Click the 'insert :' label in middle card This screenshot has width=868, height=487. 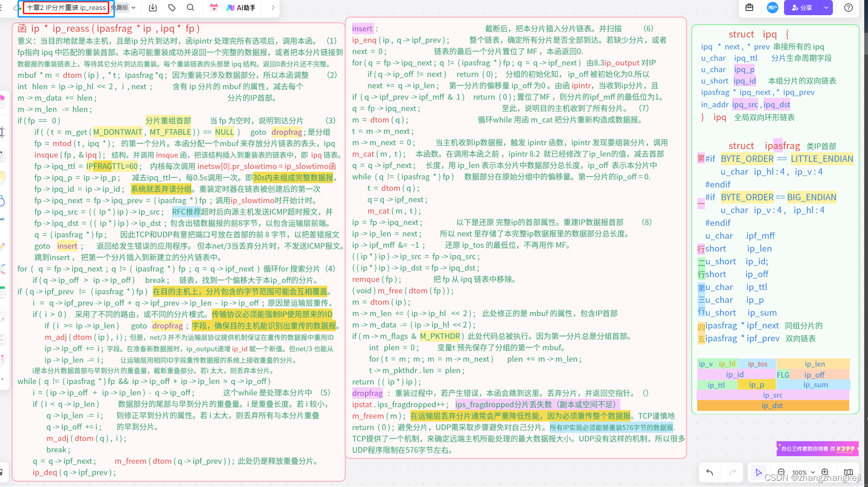365,28
